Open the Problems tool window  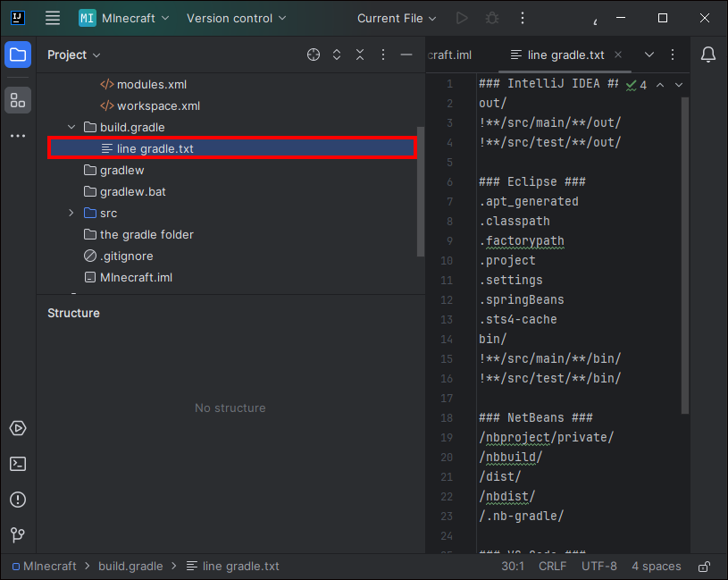(x=18, y=500)
